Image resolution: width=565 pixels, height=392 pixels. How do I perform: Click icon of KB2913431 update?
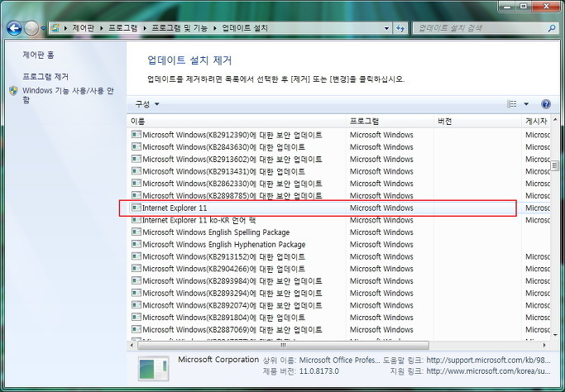pos(136,171)
